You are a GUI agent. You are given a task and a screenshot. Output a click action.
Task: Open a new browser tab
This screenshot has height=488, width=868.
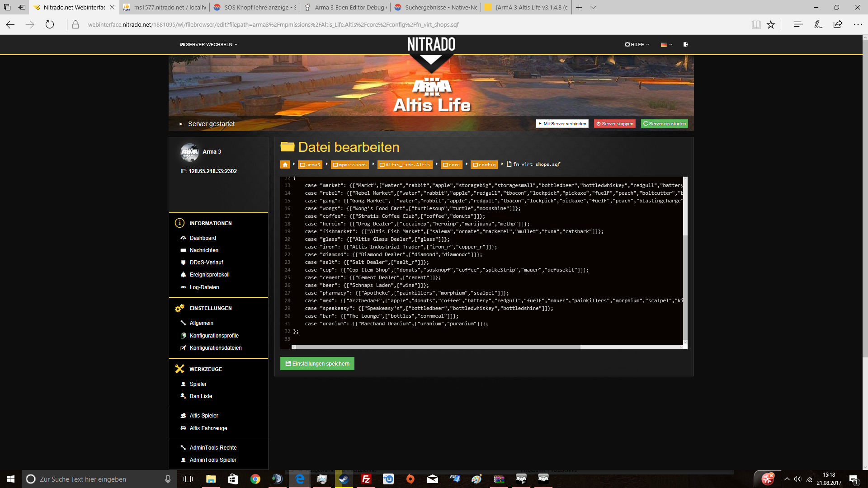[579, 7]
